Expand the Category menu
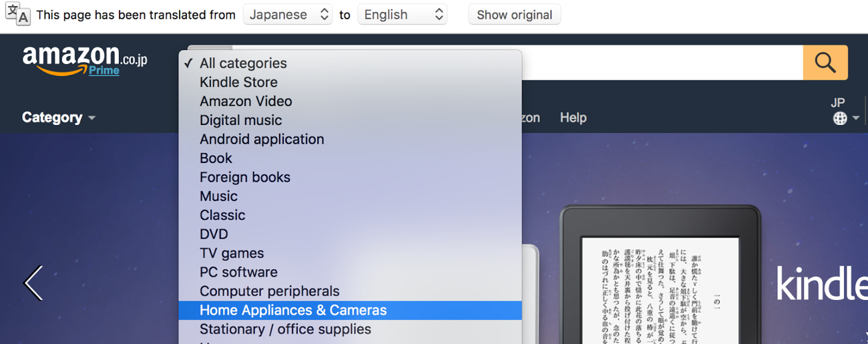 point(59,118)
